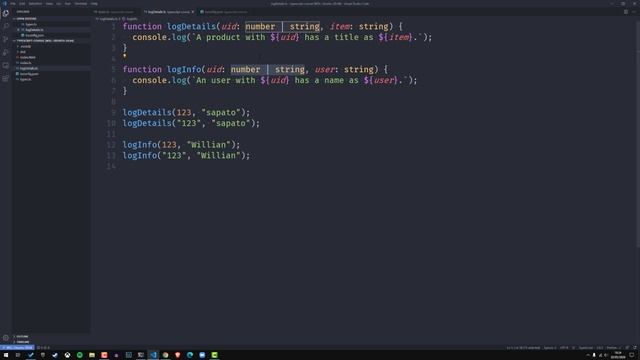
Task: Open the Explorer view in activity bar
Action: coord(6,13)
